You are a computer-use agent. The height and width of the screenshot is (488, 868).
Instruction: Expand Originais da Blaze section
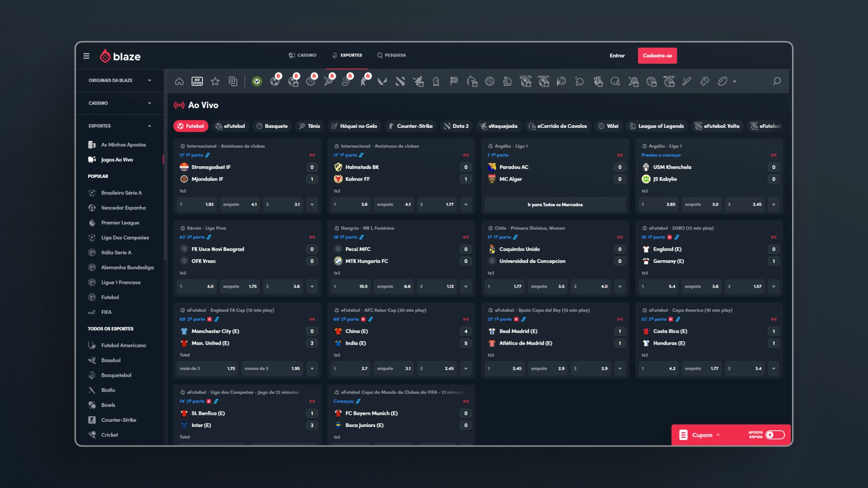(120, 80)
